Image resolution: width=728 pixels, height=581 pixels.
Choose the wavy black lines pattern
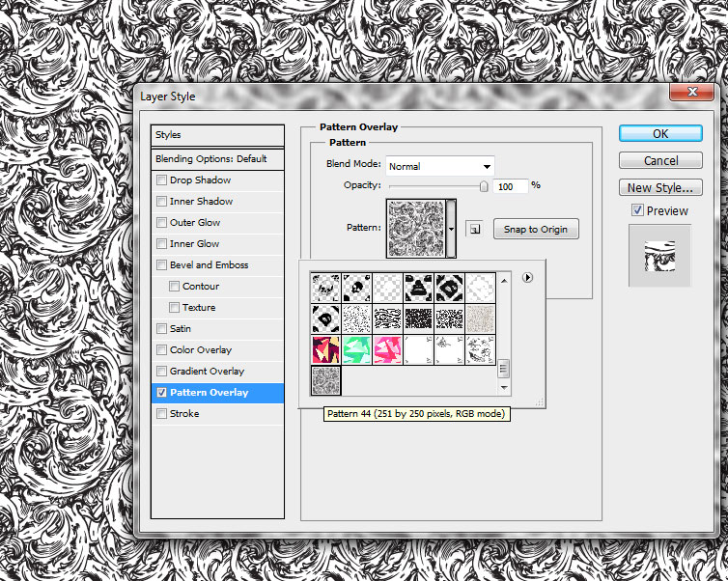[x=388, y=318]
